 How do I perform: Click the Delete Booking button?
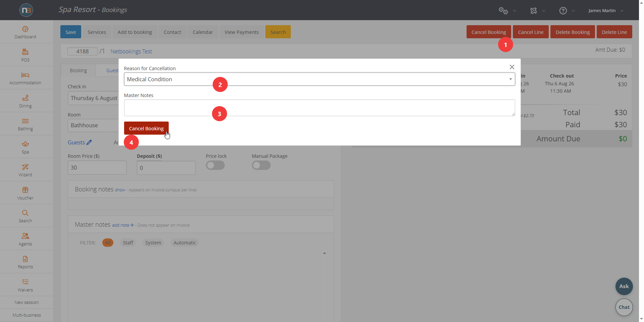573,32
